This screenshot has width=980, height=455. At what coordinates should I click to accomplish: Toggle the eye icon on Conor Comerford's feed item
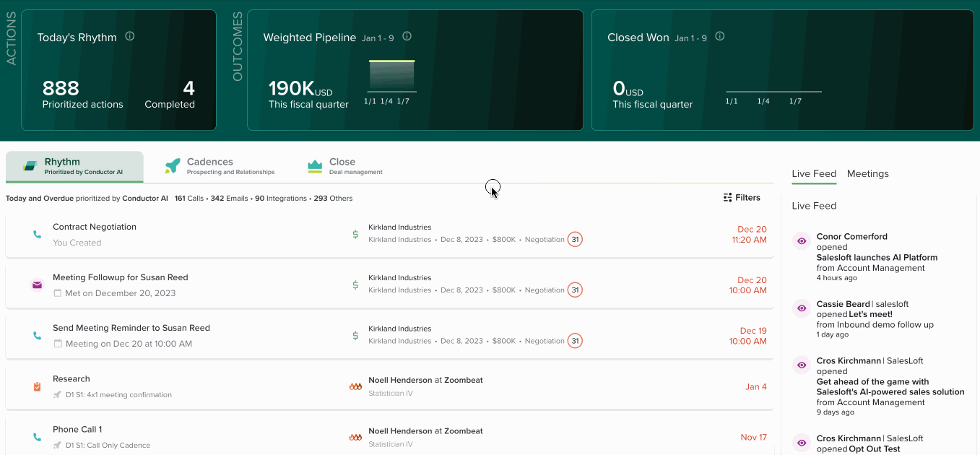[x=801, y=240]
